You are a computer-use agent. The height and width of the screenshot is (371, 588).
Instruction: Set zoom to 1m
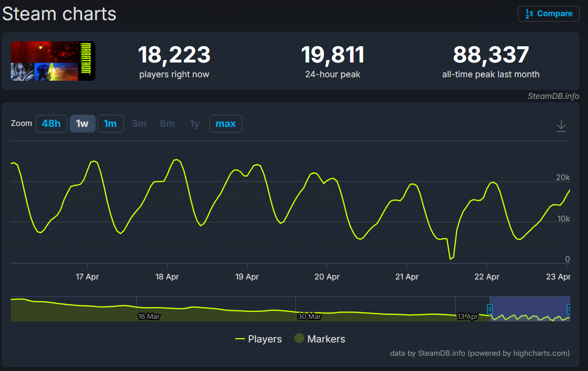(x=110, y=124)
